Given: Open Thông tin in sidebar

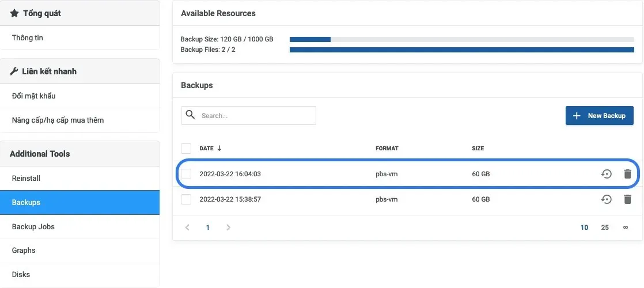Looking at the screenshot, I should 79,38.
